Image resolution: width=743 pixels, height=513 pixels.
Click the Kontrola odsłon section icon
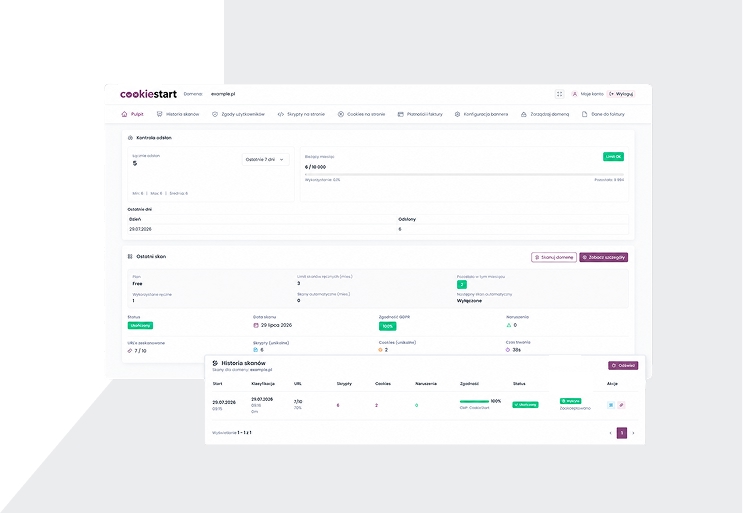coord(130,138)
